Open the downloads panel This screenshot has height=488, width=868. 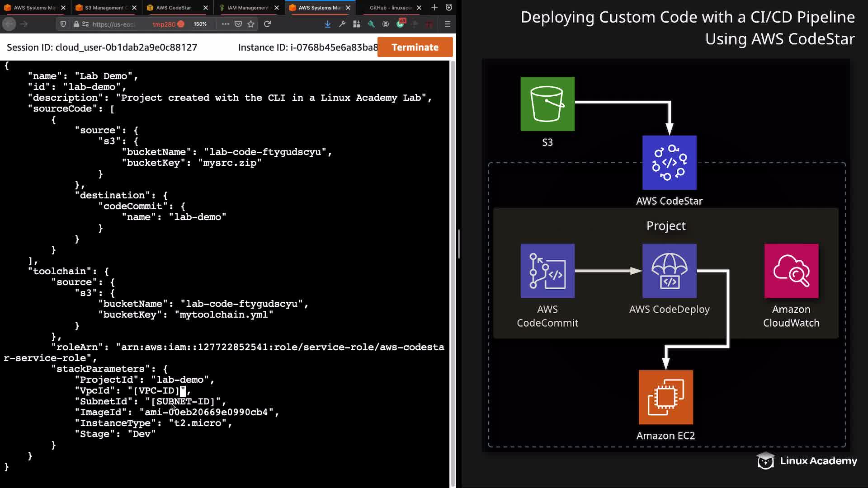click(x=327, y=24)
